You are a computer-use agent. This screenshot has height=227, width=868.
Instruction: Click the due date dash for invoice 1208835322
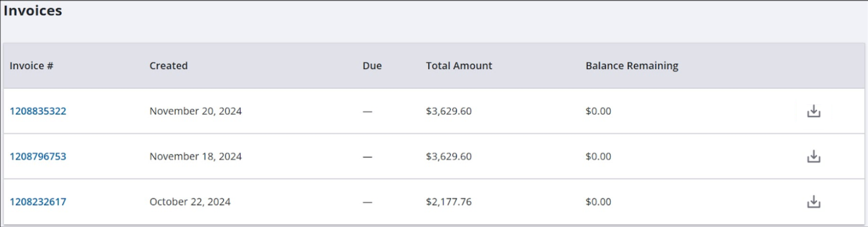coord(367,111)
